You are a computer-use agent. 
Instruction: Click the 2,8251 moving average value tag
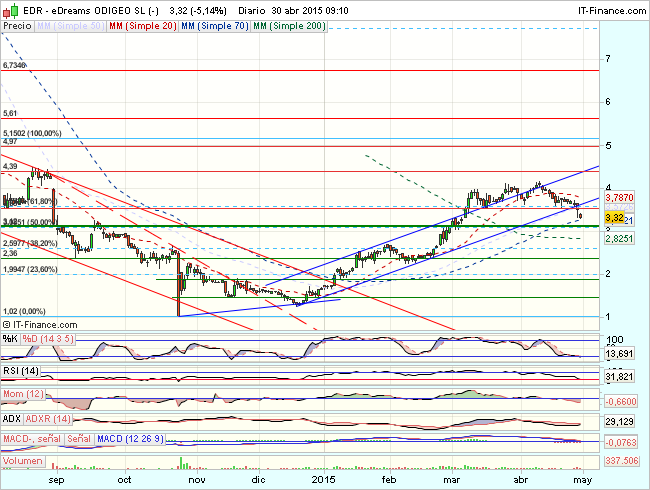tap(619, 238)
